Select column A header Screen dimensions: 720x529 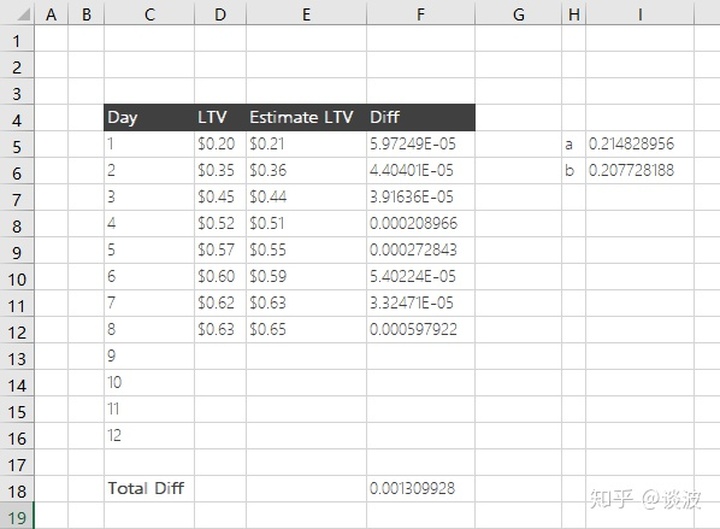(x=51, y=14)
